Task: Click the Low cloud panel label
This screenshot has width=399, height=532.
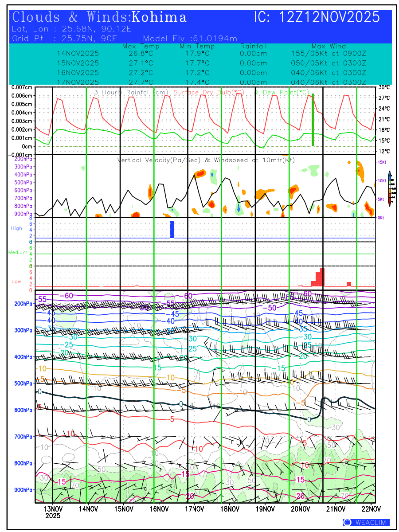Action: click(16, 282)
